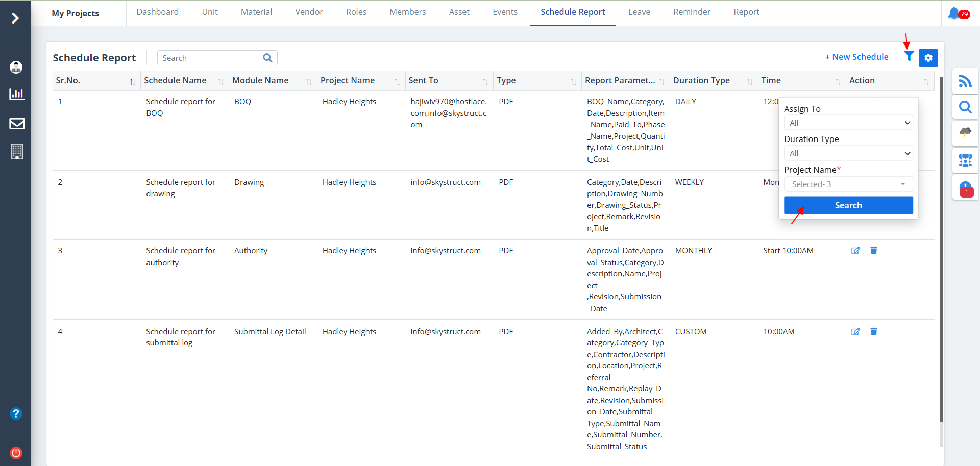Open the mail envelope icon in sidebar
The image size is (980, 466).
click(x=17, y=123)
